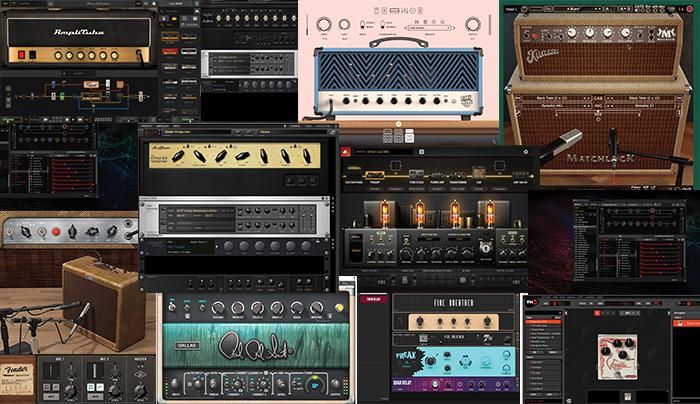The height and width of the screenshot is (404, 700).
Task: Select the highlighted view icon below blue amp
Action: pyautogui.click(x=409, y=137)
